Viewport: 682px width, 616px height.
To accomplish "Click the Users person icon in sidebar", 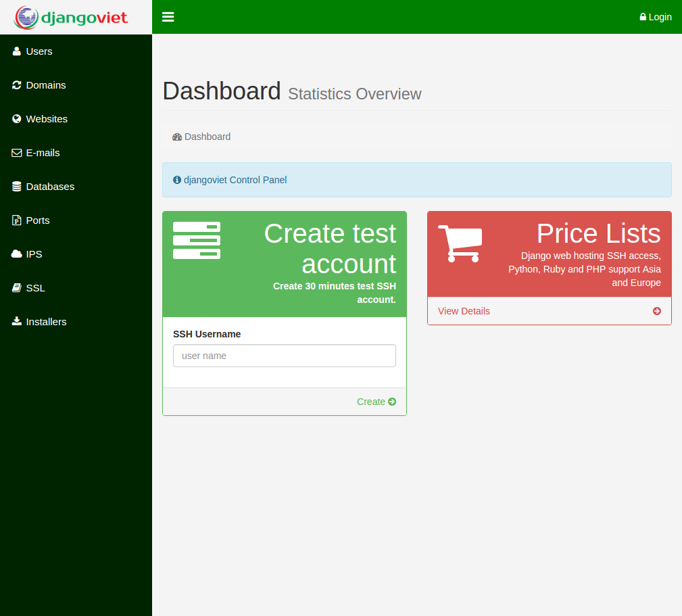I will click(x=17, y=51).
